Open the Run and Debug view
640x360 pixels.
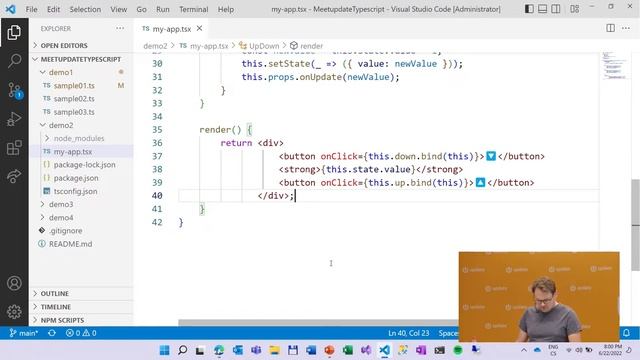click(14, 119)
